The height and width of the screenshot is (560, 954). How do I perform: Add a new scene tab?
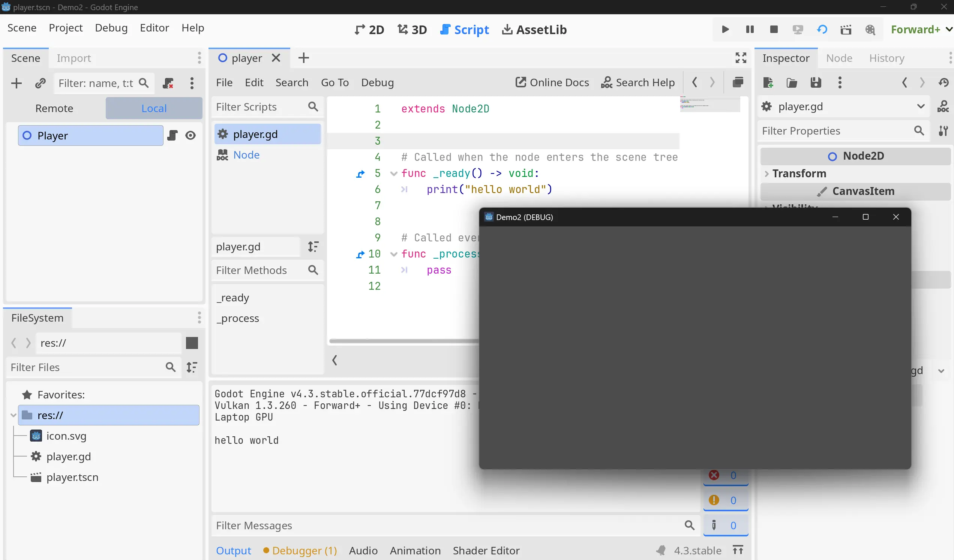tap(304, 58)
